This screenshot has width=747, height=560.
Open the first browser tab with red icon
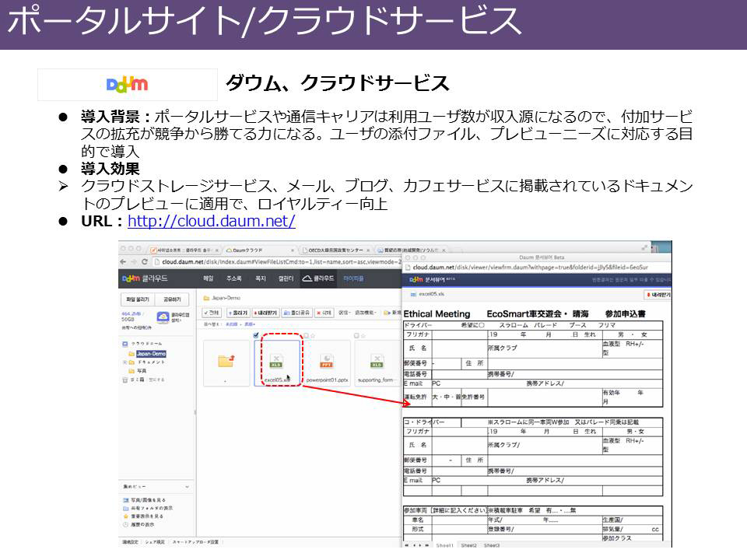click(x=184, y=250)
